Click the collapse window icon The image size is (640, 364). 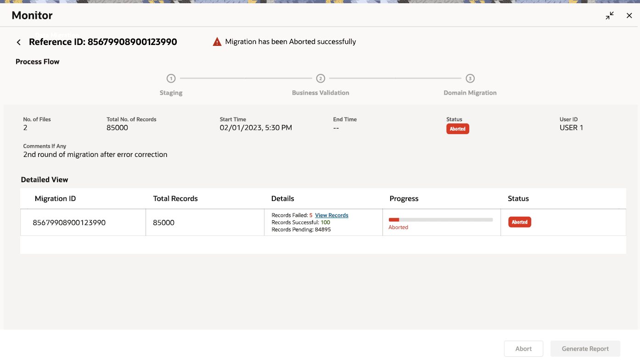[610, 16]
